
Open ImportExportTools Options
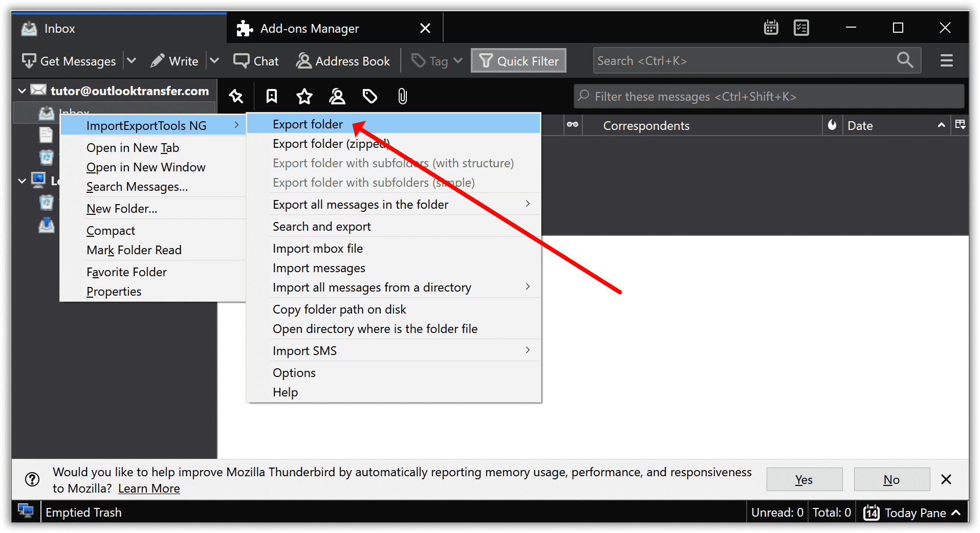pos(394,373)
